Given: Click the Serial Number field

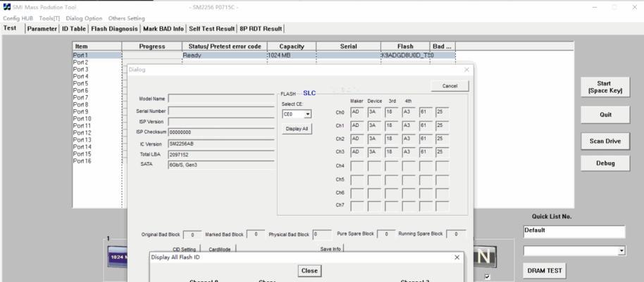Looking at the screenshot, I should point(221,111).
